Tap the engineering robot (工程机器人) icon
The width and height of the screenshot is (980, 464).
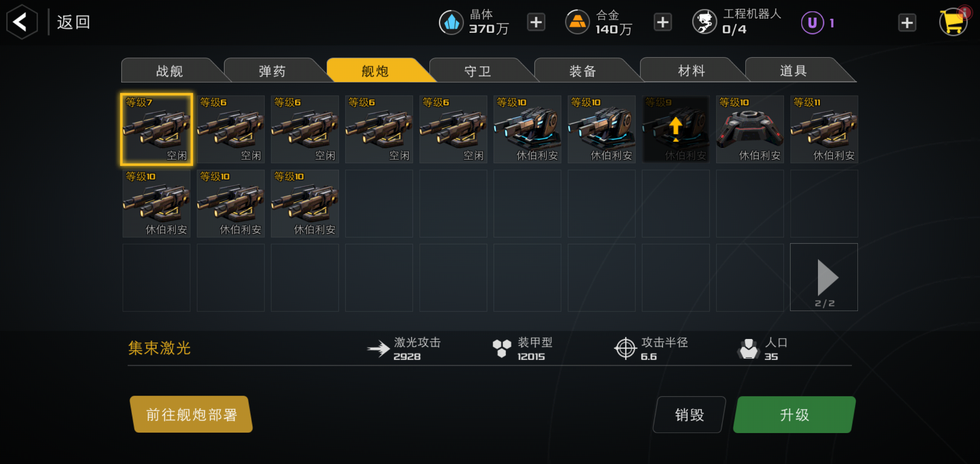pyautogui.click(x=704, y=22)
